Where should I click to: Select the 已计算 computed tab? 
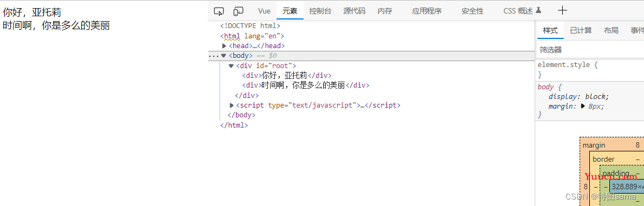[581, 30]
